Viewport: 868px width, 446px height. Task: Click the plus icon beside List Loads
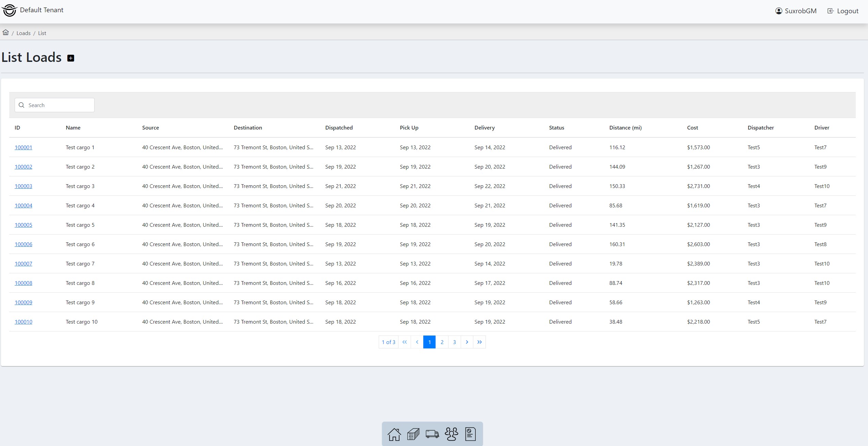(x=71, y=58)
